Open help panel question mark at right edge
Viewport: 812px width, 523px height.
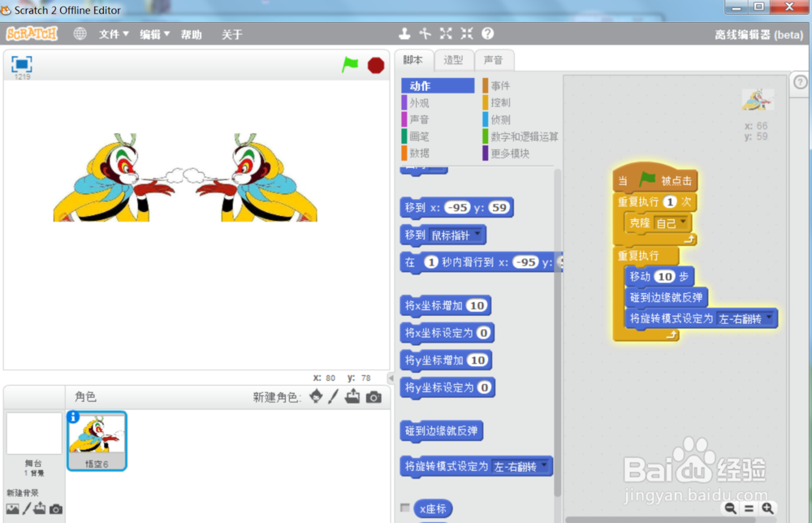coord(800,82)
